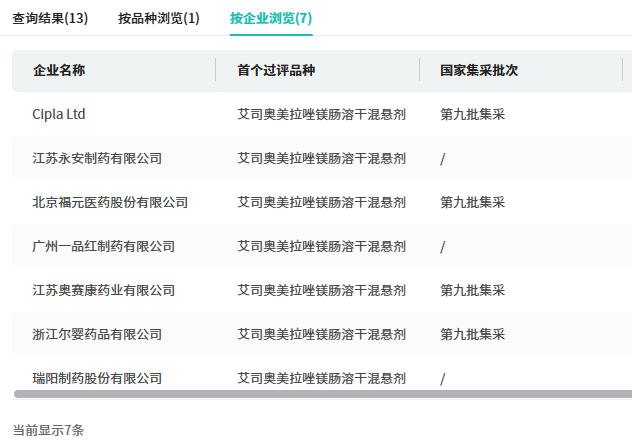Viewport: 632px width, 444px height.
Task: Open the 按品种浏览(1) tab
Action: pos(159,18)
